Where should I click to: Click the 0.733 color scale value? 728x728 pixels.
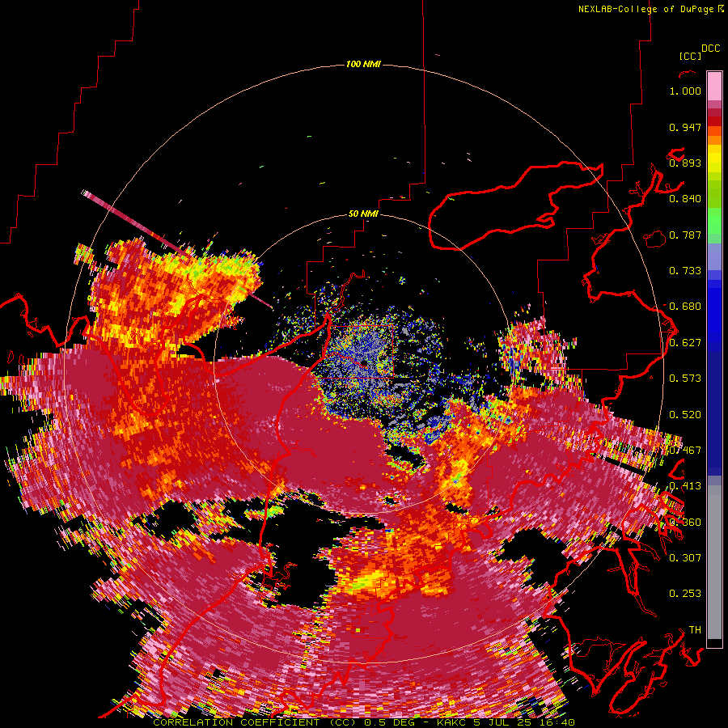pos(685,271)
